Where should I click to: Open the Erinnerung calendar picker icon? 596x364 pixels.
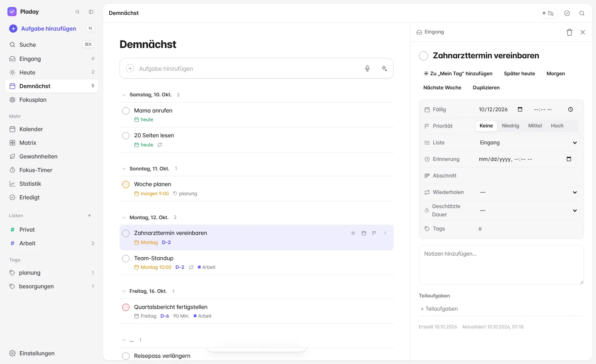(x=569, y=159)
